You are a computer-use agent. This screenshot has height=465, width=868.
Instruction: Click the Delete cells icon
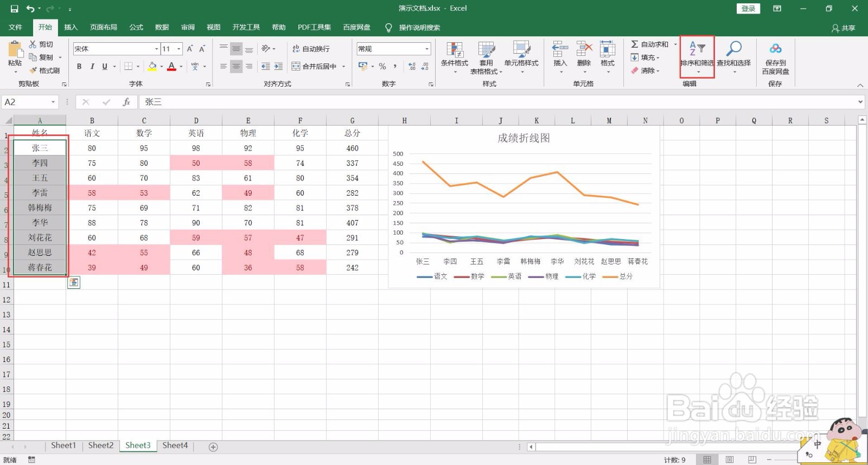(x=584, y=49)
